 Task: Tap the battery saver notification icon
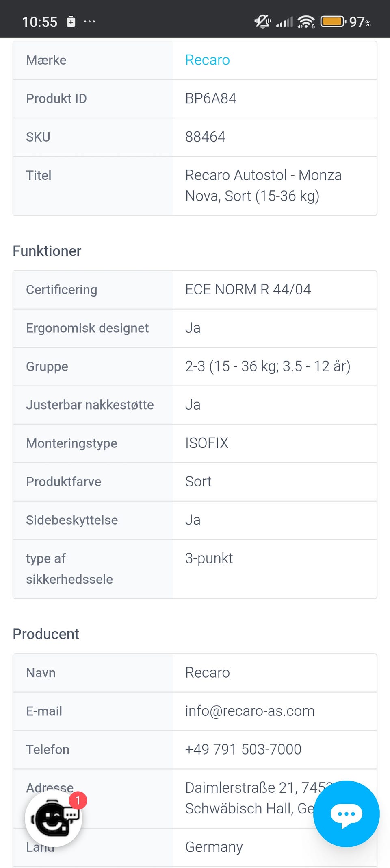tap(71, 22)
